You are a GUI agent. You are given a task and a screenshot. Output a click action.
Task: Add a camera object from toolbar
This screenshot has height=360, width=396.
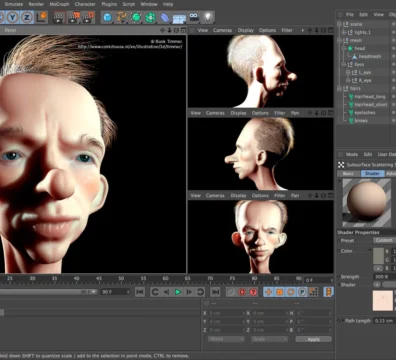click(194, 17)
